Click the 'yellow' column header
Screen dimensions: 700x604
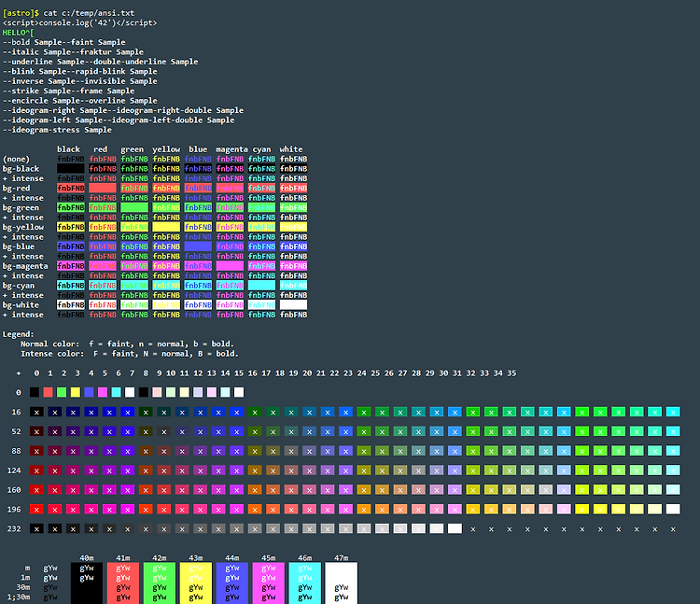tap(166, 149)
